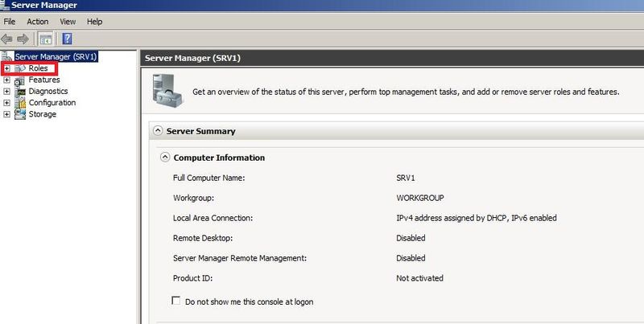Click the server toolbox overview icon
This screenshot has height=324, width=644.
tap(167, 91)
